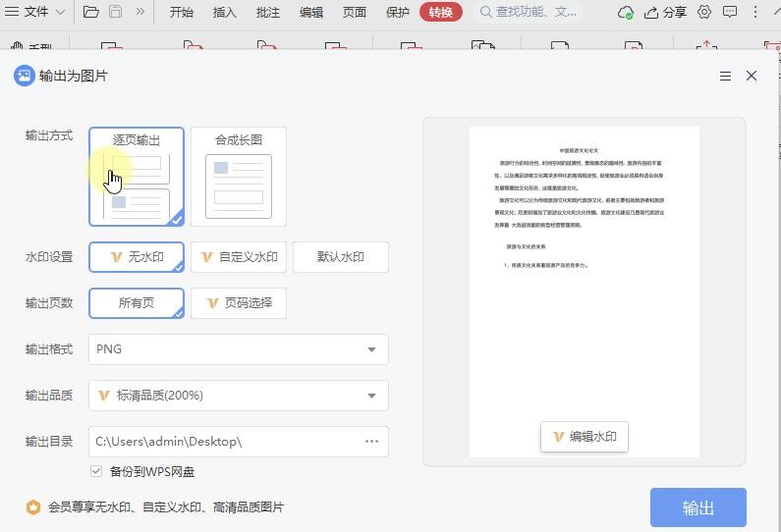Click the 编辑水印 button on preview
The height and width of the screenshot is (532, 781).
tap(585, 437)
